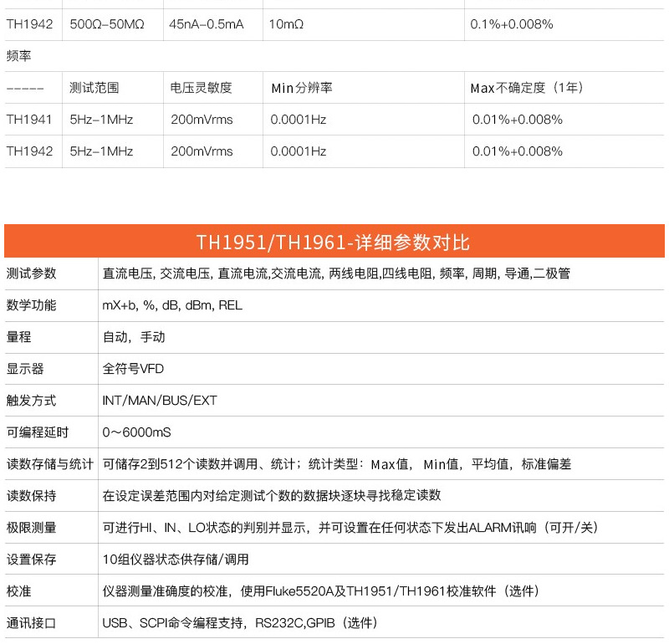Click the '读数存储与统计' row label
The image size is (669, 644).
point(50,464)
